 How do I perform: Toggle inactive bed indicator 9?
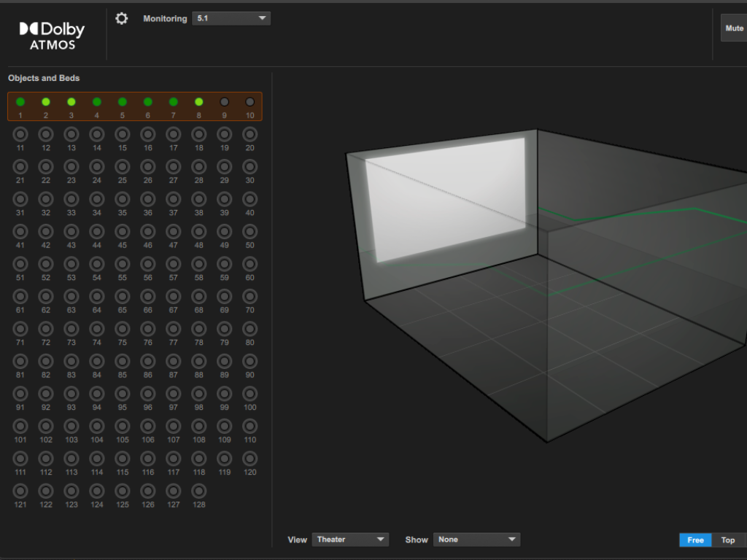pyautogui.click(x=225, y=102)
